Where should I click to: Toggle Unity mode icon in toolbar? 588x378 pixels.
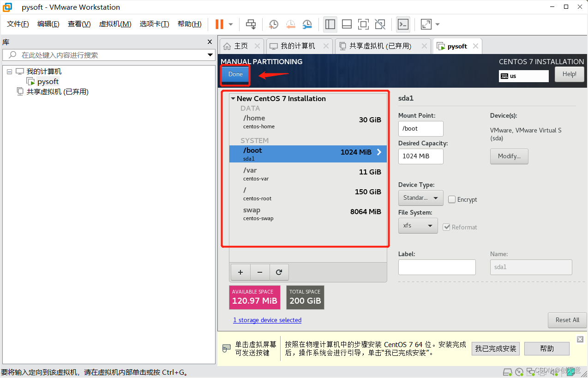click(380, 24)
